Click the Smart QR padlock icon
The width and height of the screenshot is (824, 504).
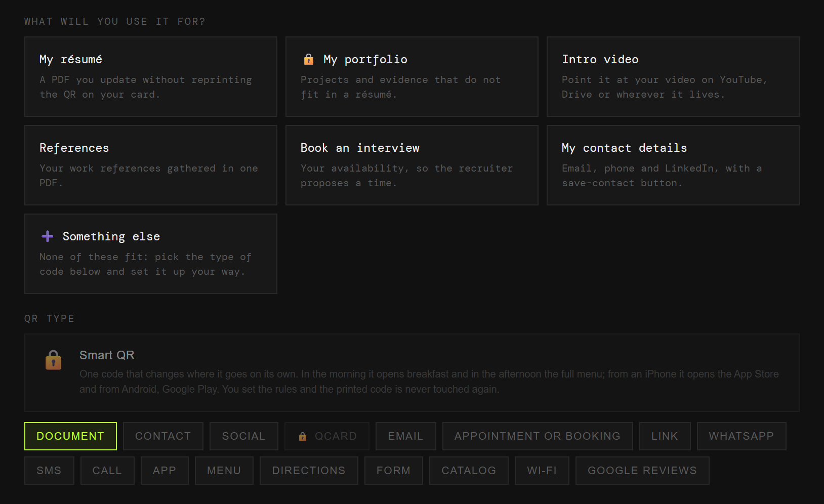(53, 360)
